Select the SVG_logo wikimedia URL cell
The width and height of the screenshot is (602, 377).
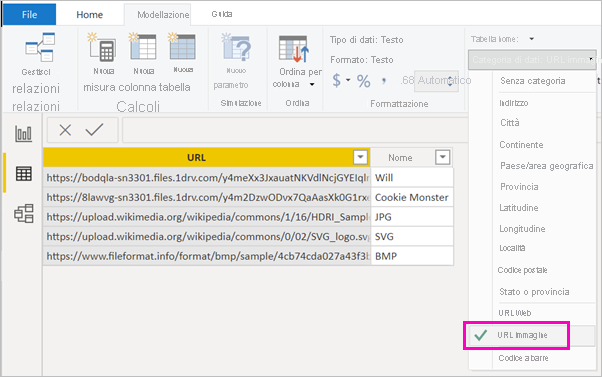(207, 236)
